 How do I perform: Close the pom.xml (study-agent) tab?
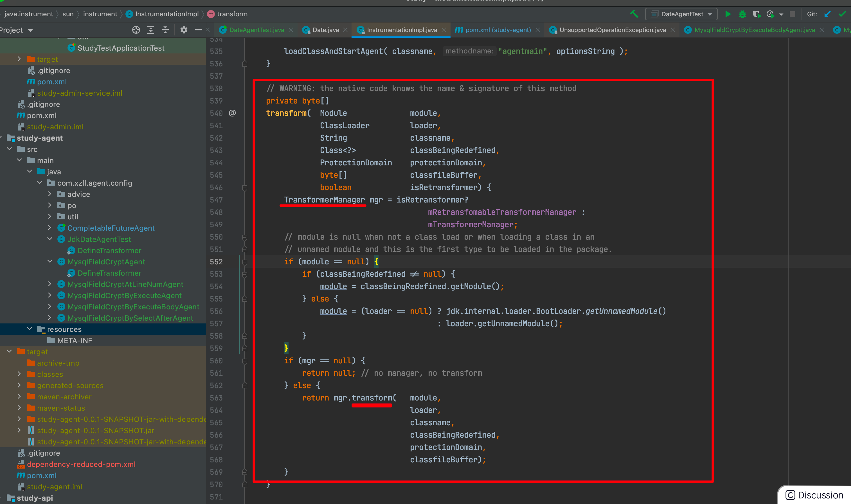click(x=537, y=30)
